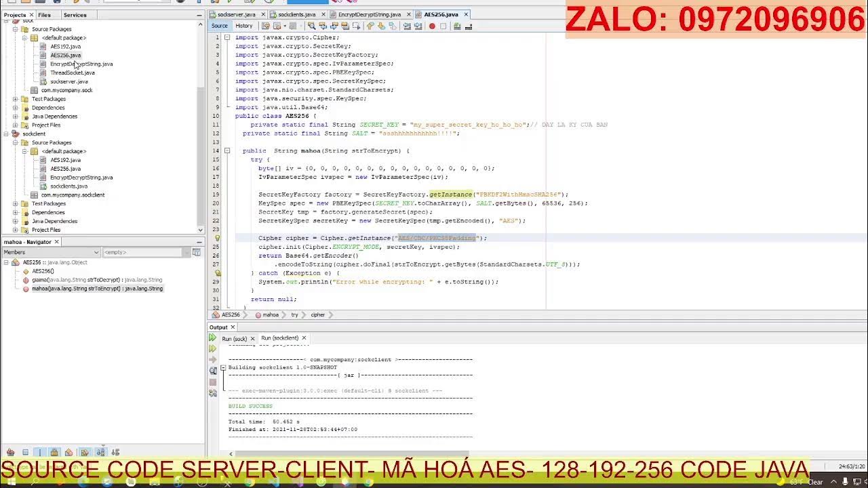This screenshot has width=868, height=488.
Task: Close the AES256.java editor tab
Action: (465, 14)
